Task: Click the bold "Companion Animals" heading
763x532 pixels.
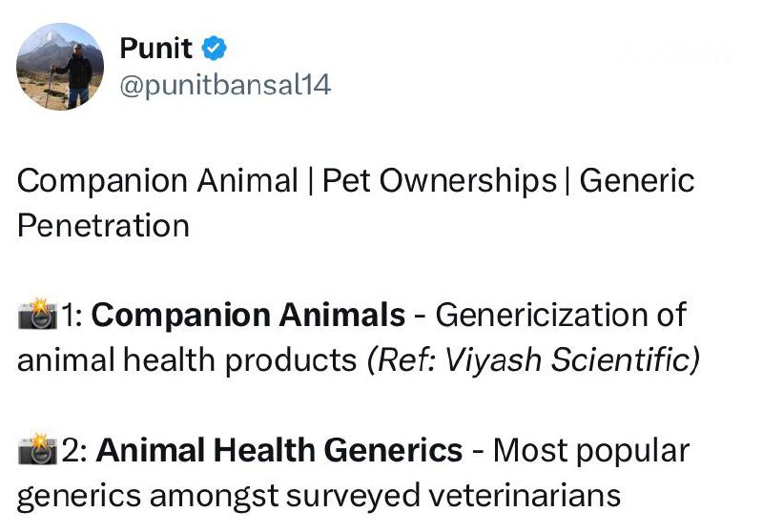Action: 249,316
